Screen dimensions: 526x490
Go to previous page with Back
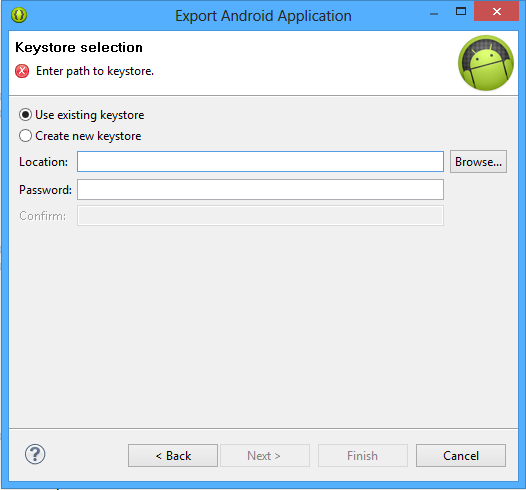[173, 455]
